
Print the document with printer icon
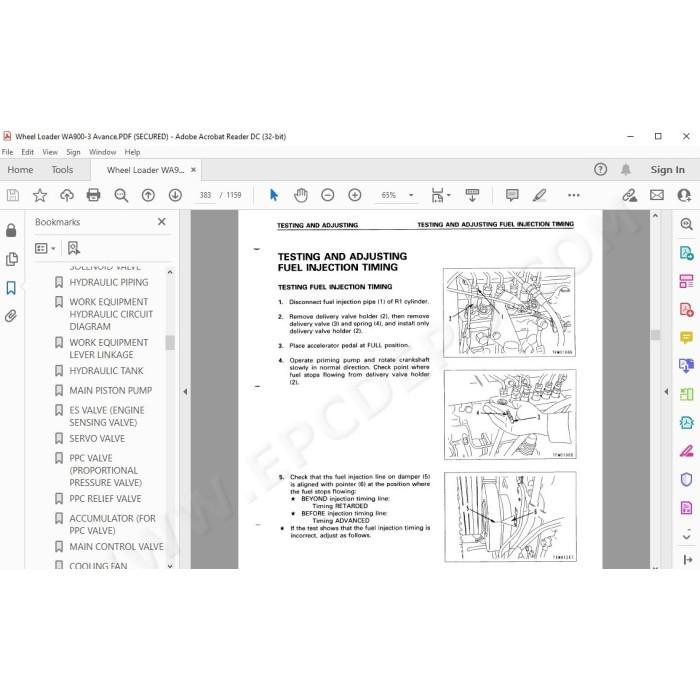click(x=93, y=195)
